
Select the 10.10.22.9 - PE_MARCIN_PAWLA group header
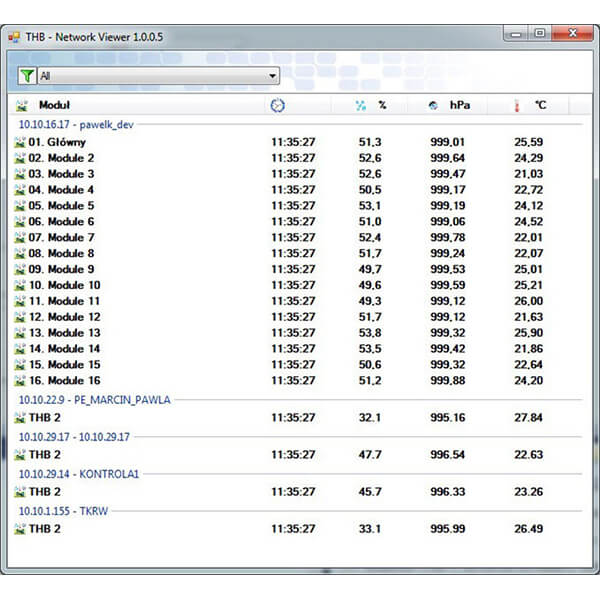coord(94,400)
